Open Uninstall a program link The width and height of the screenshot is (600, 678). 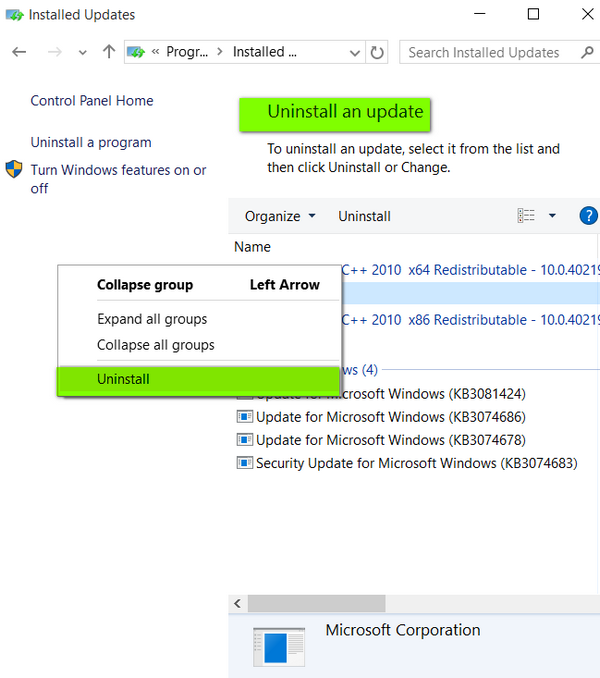91,142
